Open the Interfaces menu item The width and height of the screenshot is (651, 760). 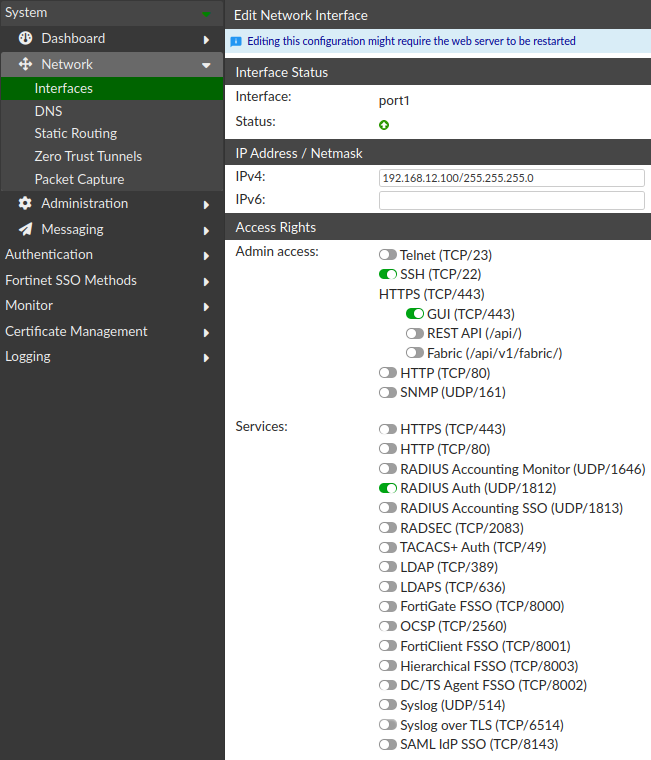[x=112, y=88]
